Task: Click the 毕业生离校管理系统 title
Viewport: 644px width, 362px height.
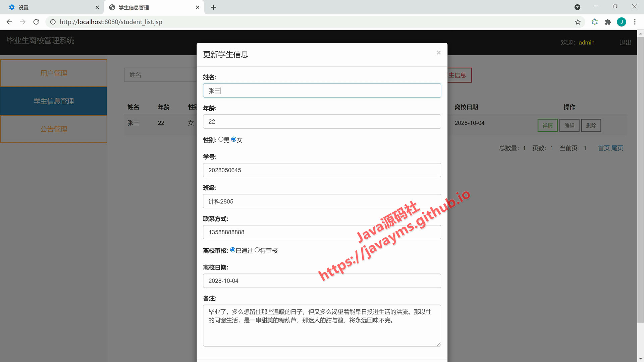Action: (41, 41)
